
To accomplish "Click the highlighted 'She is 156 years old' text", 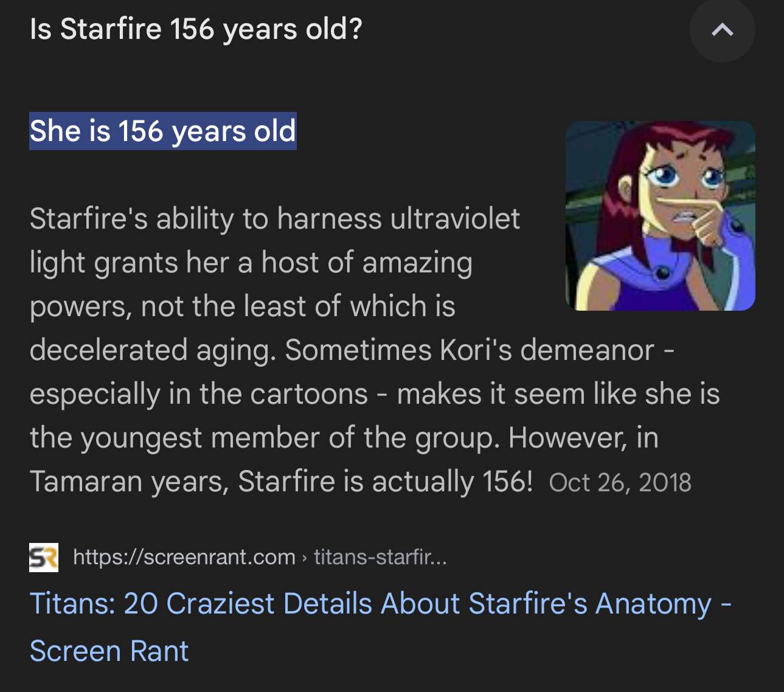I will tap(162, 131).
